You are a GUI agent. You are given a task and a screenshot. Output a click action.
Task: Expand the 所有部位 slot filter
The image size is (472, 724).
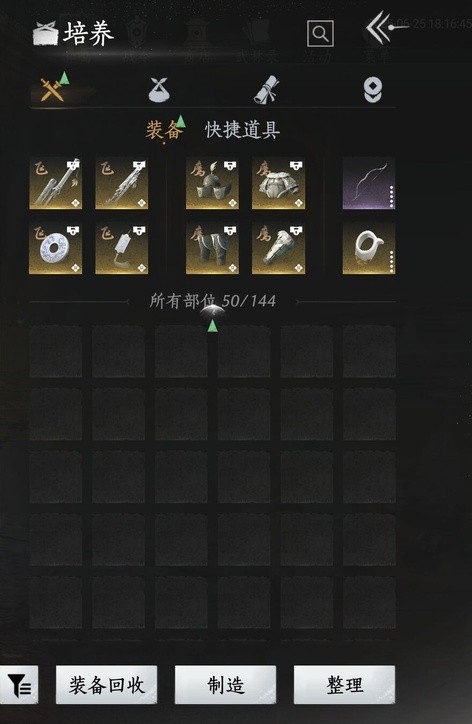(212, 301)
